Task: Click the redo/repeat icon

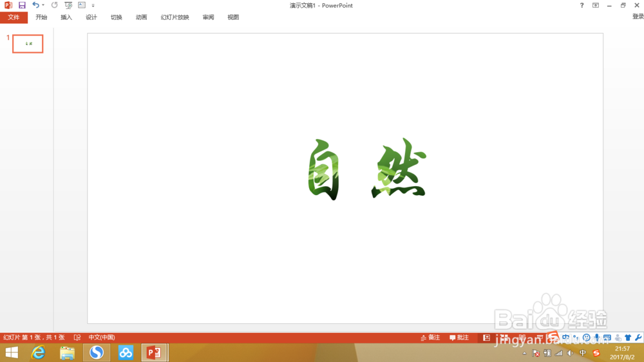Action: click(x=54, y=5)
